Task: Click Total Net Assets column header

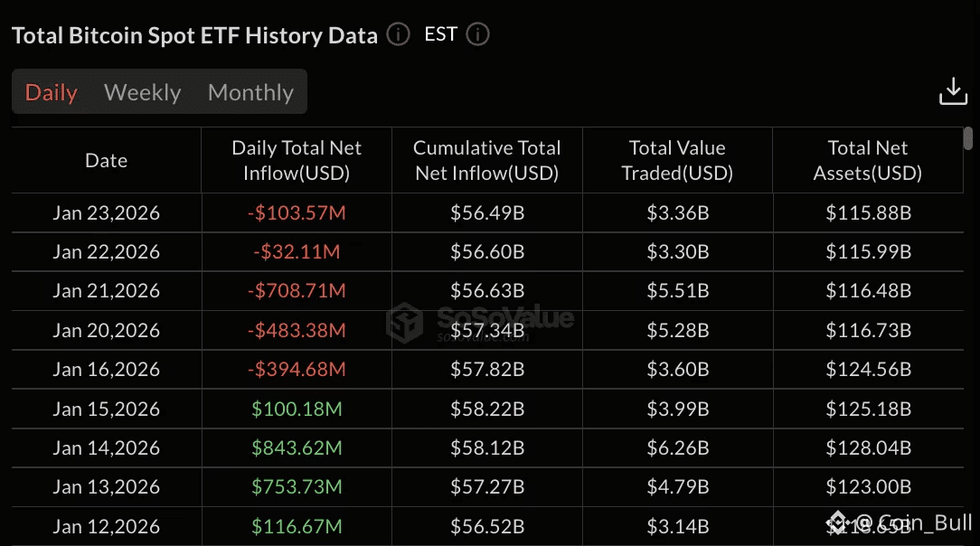Action: (868, 160)
